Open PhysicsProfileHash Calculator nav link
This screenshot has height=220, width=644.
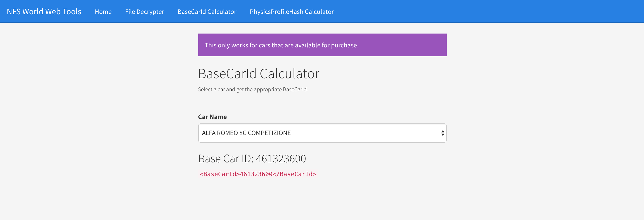tap(292, 12)
